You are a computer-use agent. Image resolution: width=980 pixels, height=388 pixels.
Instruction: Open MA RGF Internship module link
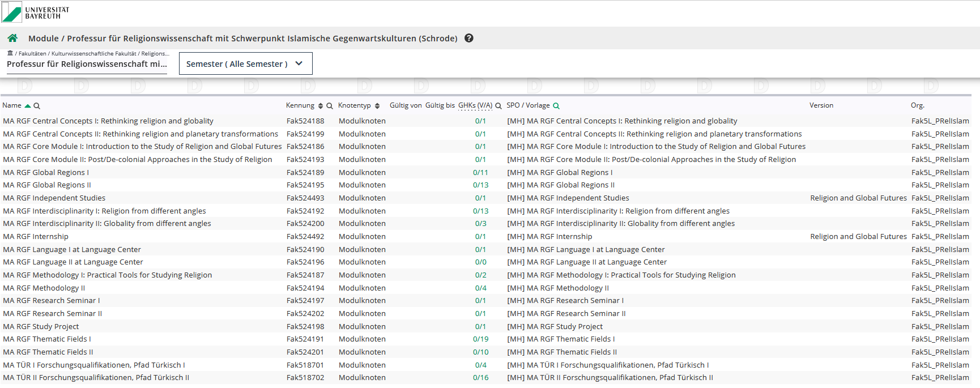pos(36,236)
